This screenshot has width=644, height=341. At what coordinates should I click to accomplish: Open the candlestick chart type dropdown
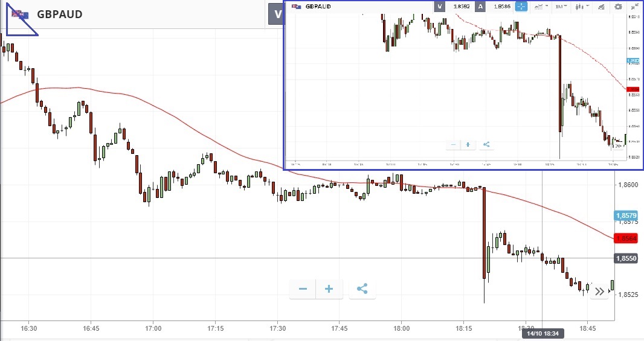point(581,7)
